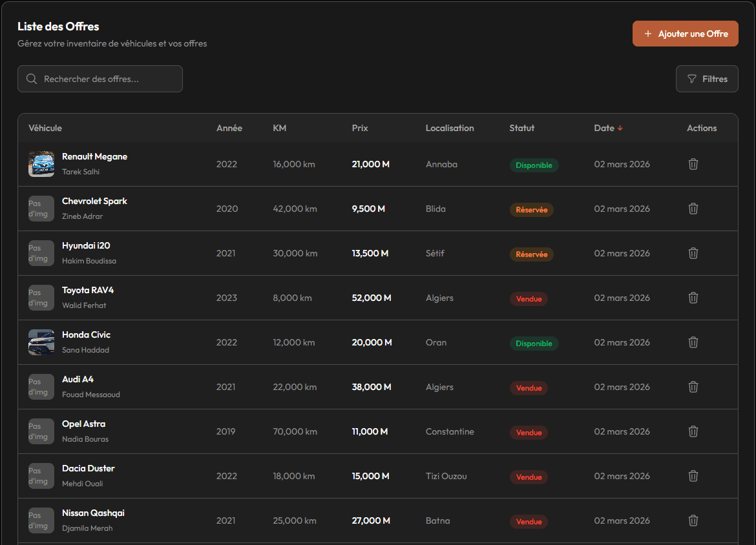Delete the Toyota RAV4 row
Image resolution: width=756 pixels, height=545 pixels.
[x=693, y=298]
